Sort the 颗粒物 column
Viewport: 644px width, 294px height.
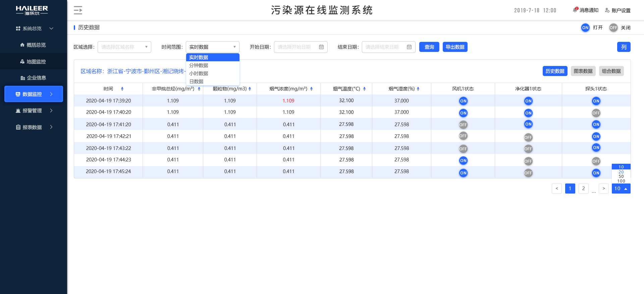250,89
